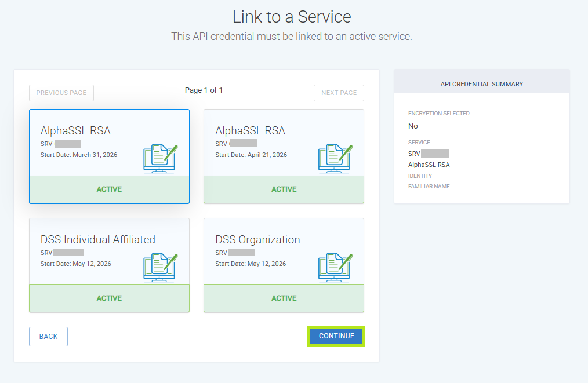Click the IDENTITY label in summary
588x383 pixels.
pyautogui.click(x=420, y=176)
